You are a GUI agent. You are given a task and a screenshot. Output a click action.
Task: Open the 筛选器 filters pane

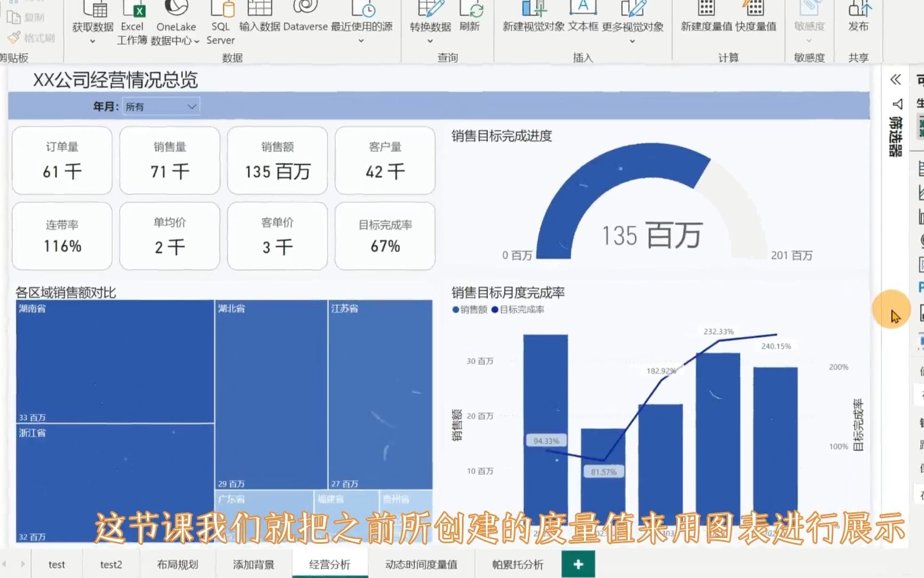[896, 128]
